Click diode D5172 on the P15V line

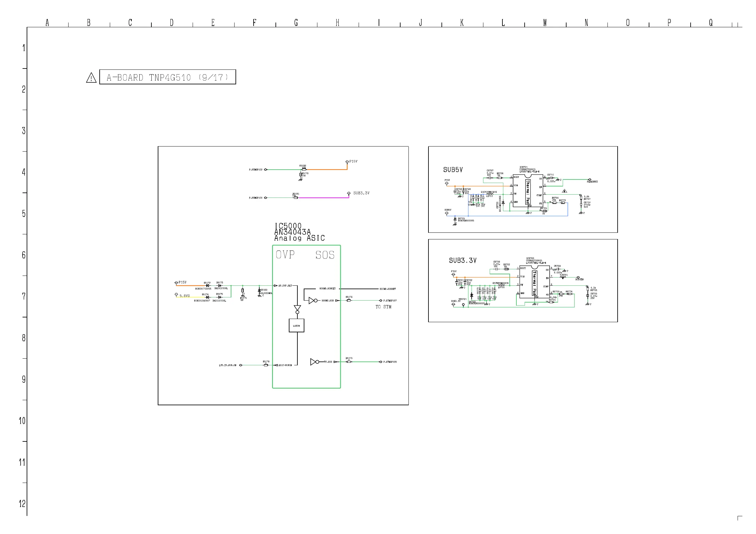(x=208, y=286)
